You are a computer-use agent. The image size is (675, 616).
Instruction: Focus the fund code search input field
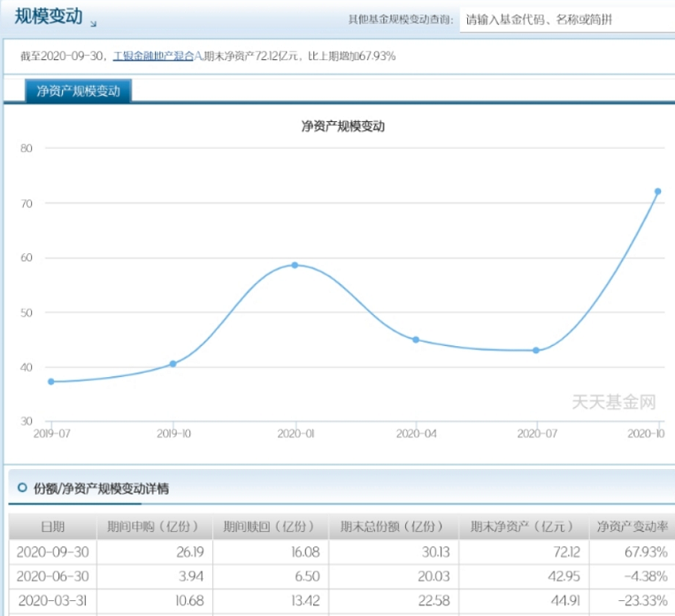tap(566, 19)
